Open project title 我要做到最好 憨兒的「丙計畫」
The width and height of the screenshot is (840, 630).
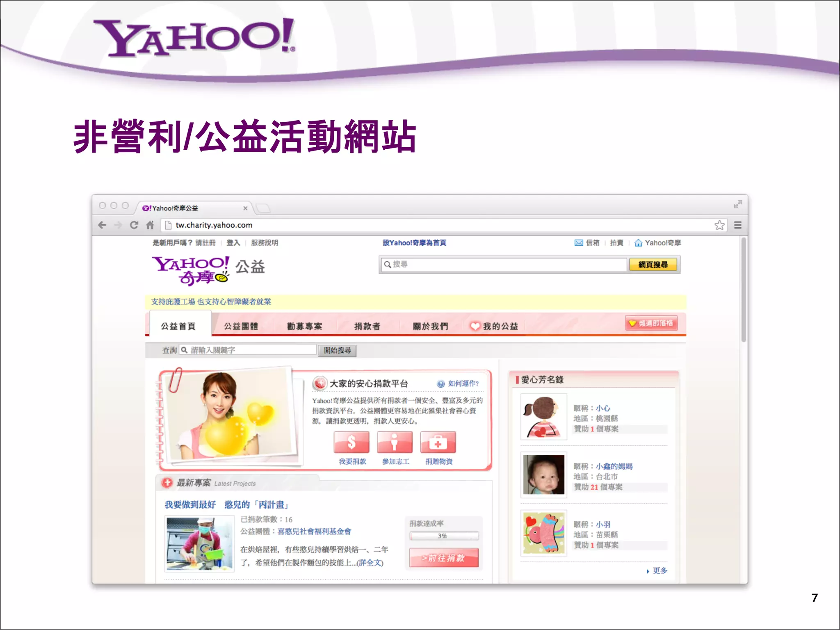click(227, 504)
